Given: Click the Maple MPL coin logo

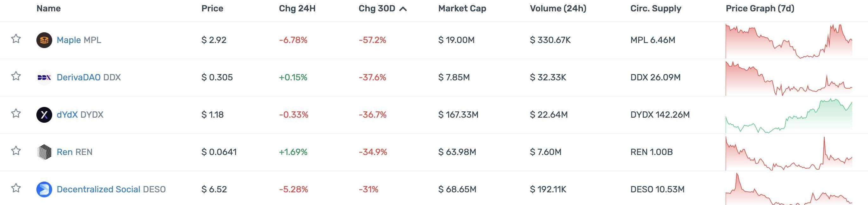Looking at the screenshot, I should 44,40.
